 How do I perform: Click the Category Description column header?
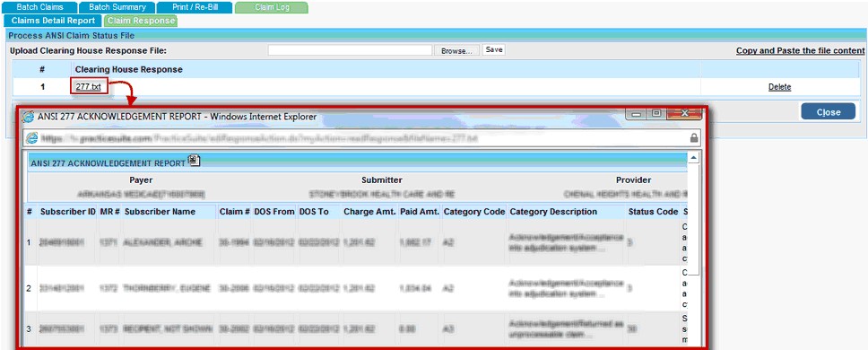pos(553,212)
